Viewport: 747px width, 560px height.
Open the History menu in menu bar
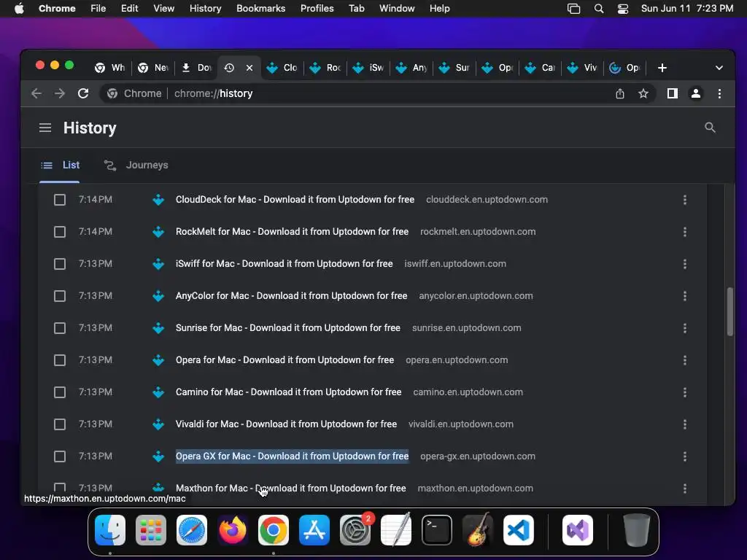pyautogui.click(x=205, y=9)
